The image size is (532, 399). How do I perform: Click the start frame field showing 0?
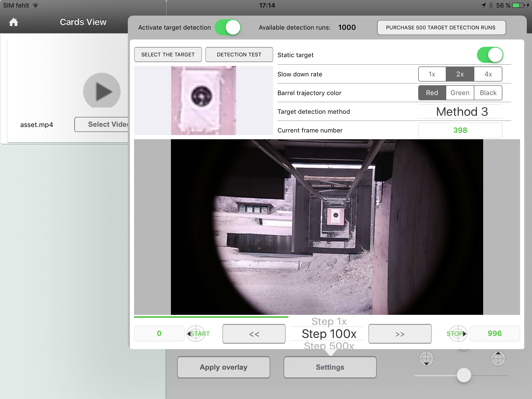pos(159,334)
